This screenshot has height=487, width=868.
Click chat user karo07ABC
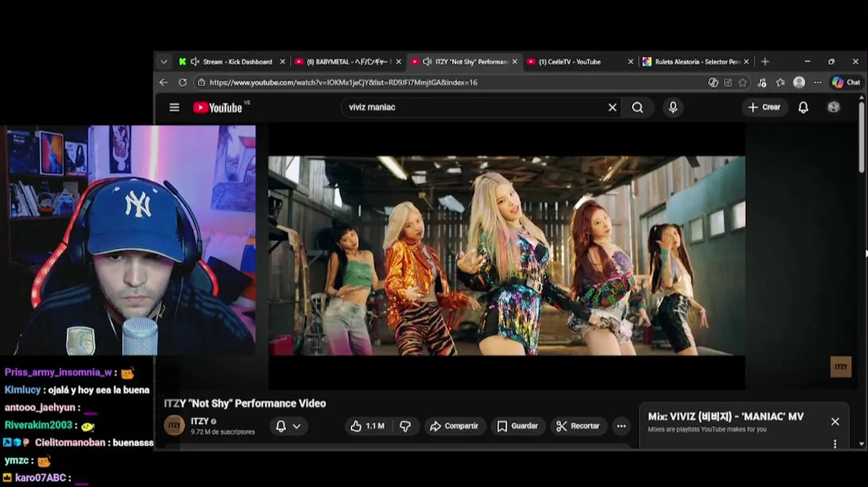tap(41, 478)
